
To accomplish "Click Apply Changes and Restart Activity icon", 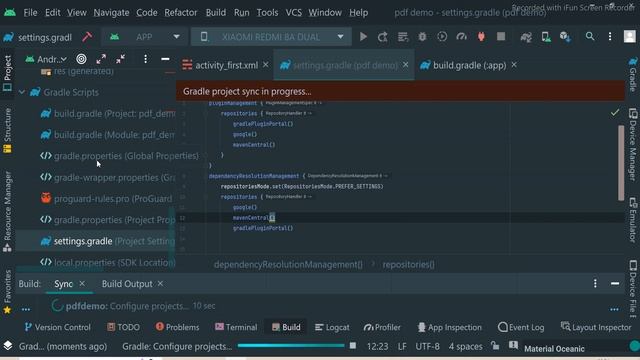I will pyautogui.click(x=382, y=37).
